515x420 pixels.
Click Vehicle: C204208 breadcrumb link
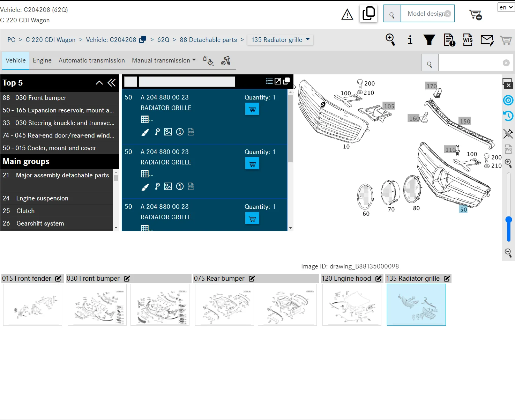point(111,40)
